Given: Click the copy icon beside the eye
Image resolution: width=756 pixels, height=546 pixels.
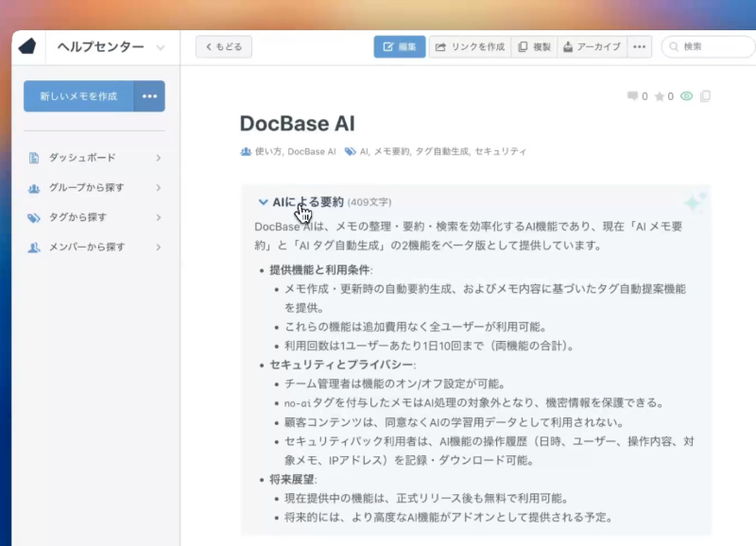Looking at the screenshot, I should pyautogui.click(x=705, y=96).
